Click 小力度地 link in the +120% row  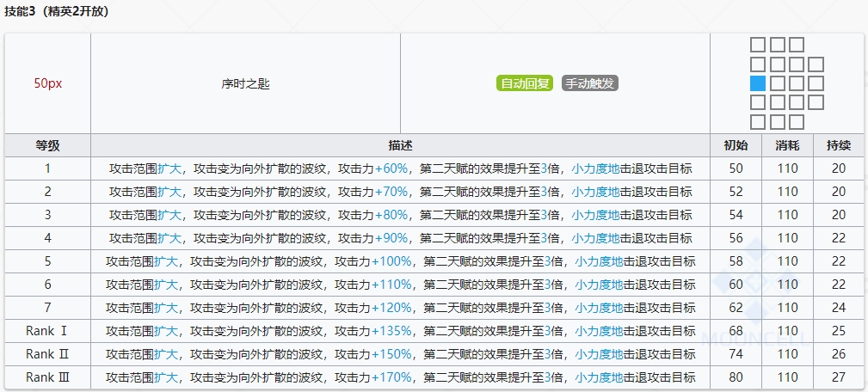point(599,308)
